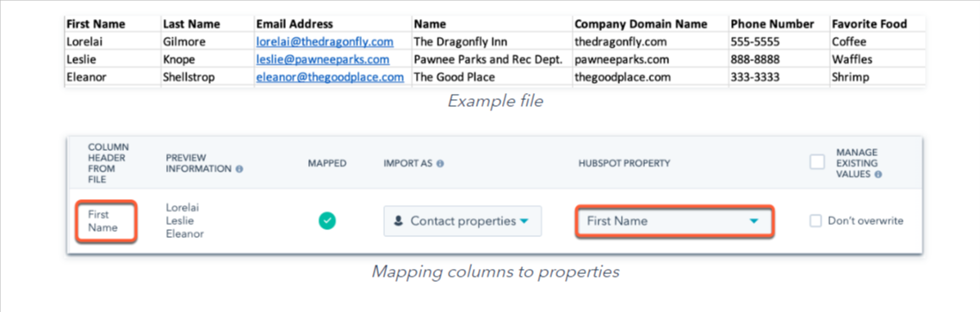This screenshot has height=312, width=980.
Task: Click the 333-3333 phone cell
Action: [x=778, y=78]
